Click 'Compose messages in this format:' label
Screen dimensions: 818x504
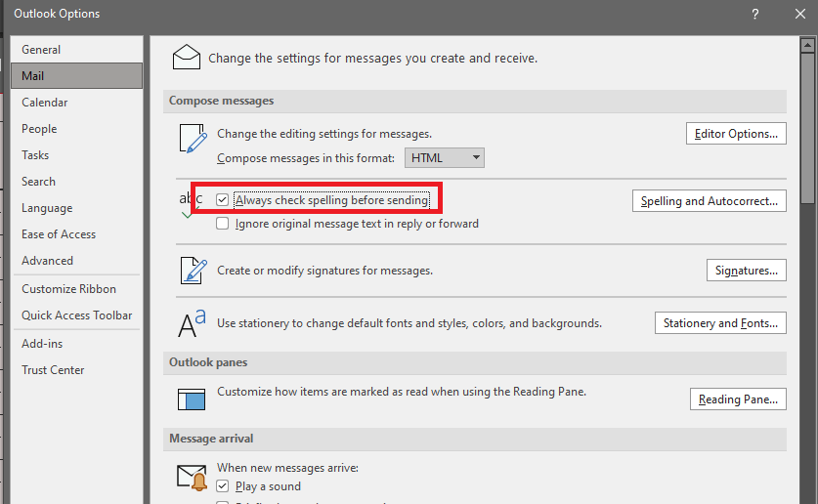pyautogui.click(x=306, y=158)
